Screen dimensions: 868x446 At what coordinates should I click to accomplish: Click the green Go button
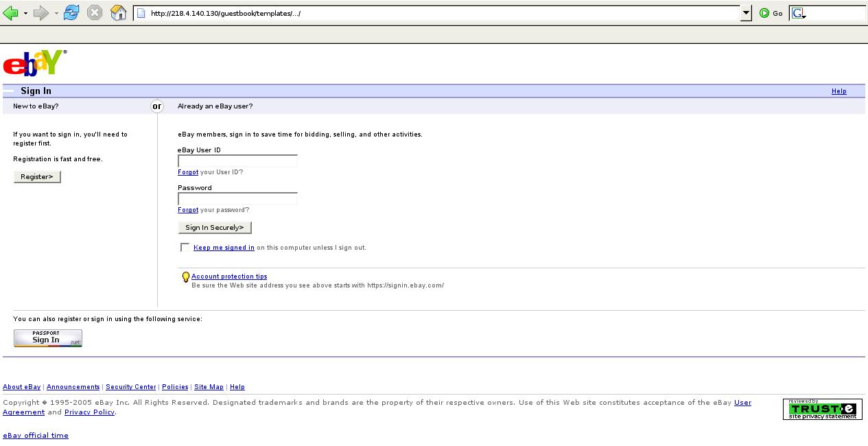click(x=771, y=13)
